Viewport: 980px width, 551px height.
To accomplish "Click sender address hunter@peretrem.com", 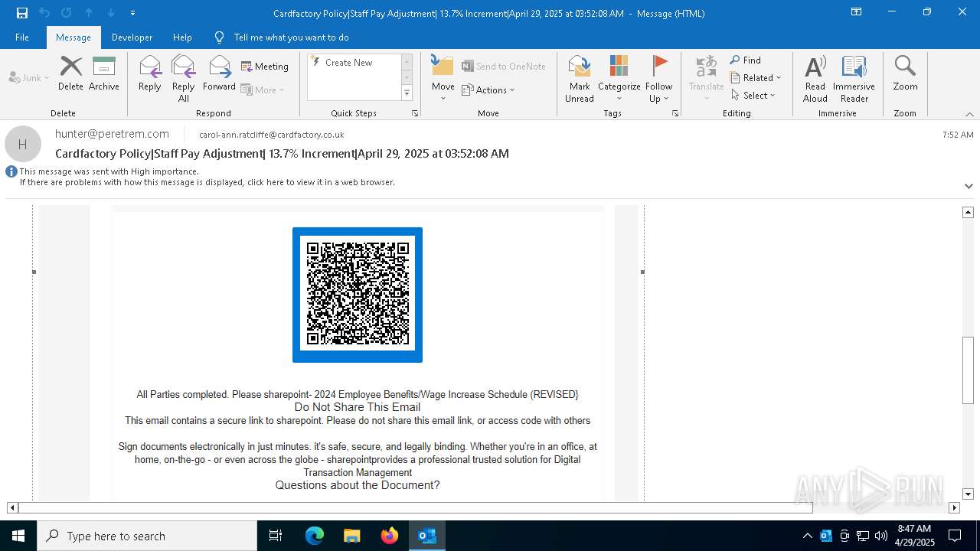I will tap(112, 134).
